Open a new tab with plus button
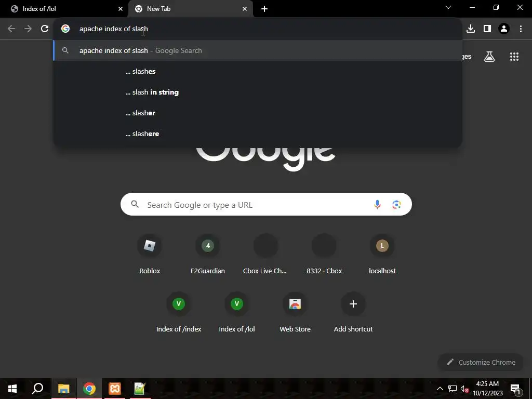This screenshot has width=532, height=399. (x=264, y=9)
